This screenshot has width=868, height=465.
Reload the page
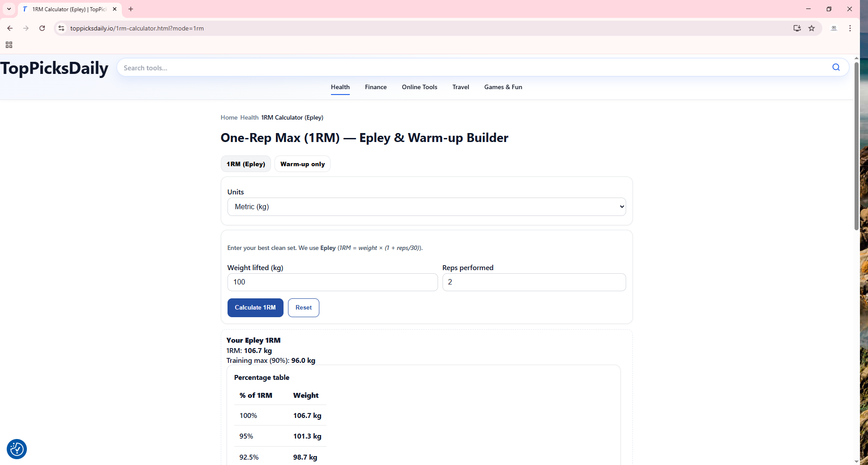tap(42, 28)
